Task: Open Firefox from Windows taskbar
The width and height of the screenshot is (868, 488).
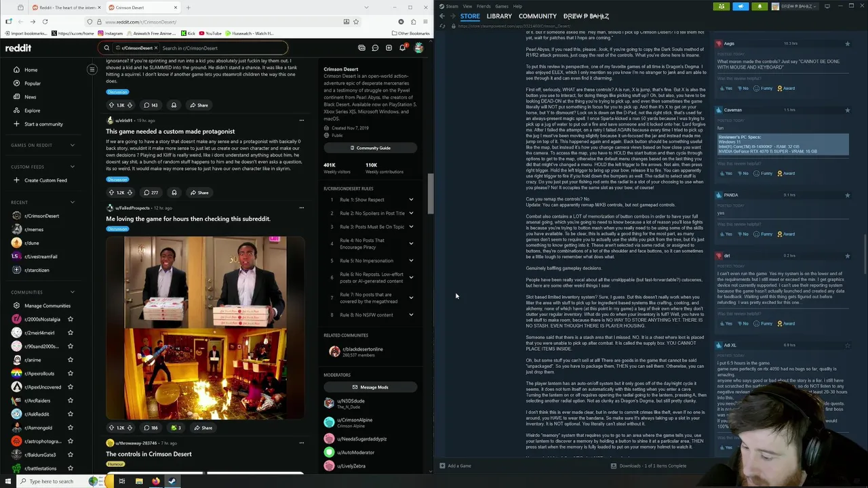Action: pyautogui.click(x=155, y=481)
